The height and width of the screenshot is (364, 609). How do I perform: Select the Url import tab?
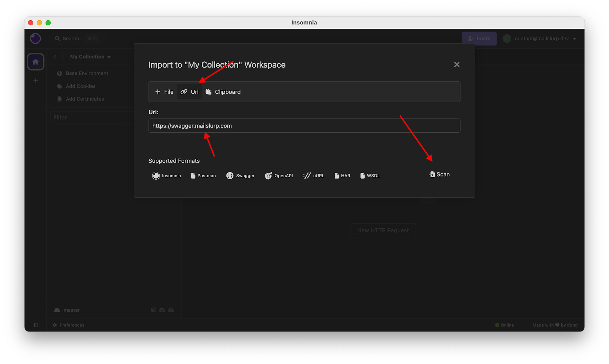tap(189, 92)
